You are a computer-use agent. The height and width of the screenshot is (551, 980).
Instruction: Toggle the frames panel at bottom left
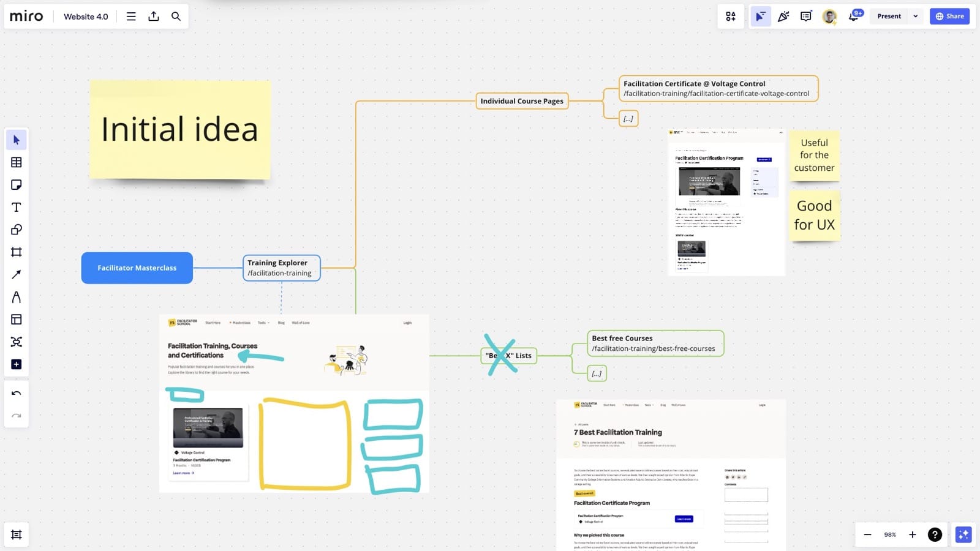click(x=17, y=534)
